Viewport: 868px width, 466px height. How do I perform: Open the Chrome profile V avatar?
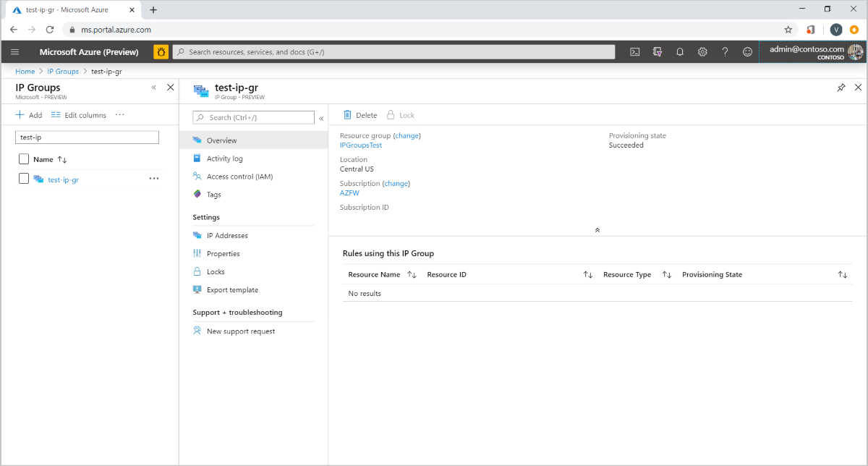pyautogui.click(x=836, y=30)
